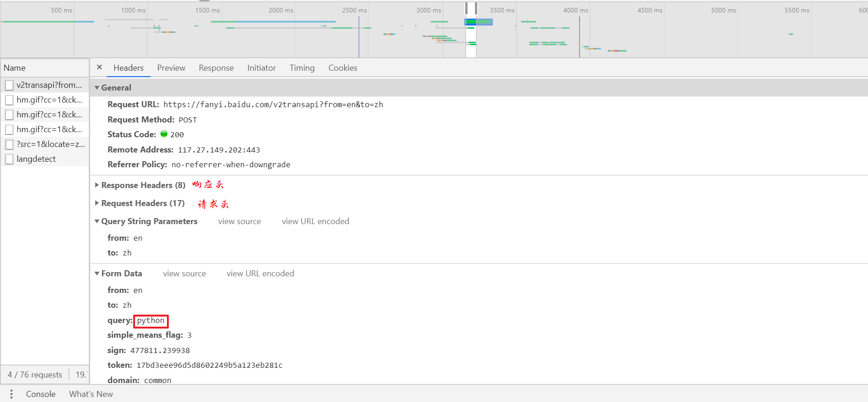Viewport: 868px width, 402px height.
Task: Click view URL encoded for Form Data
Action: pyautogui.click(x=260, y=274)
